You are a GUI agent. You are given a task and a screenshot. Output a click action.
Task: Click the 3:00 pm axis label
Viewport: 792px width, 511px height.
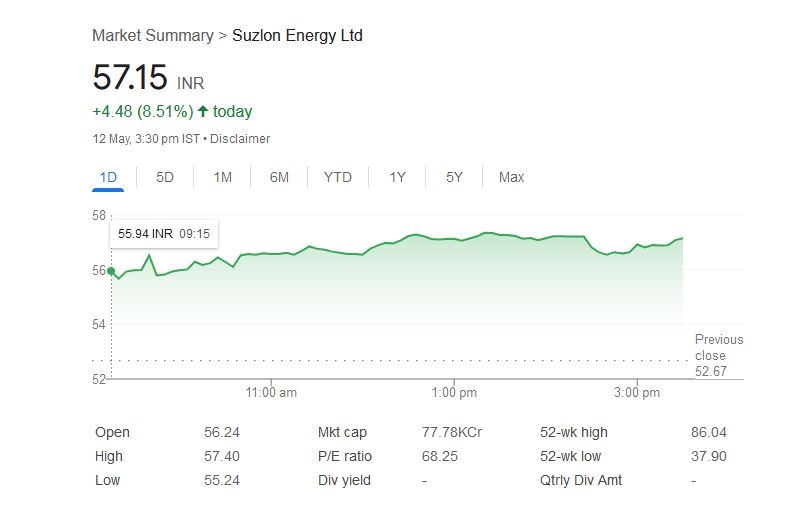(637, 393)
